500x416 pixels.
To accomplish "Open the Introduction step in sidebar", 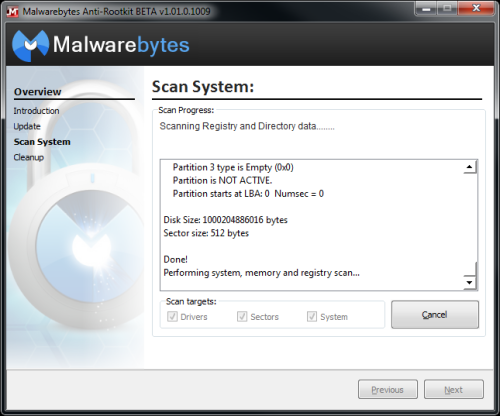I will coord(36,111).
